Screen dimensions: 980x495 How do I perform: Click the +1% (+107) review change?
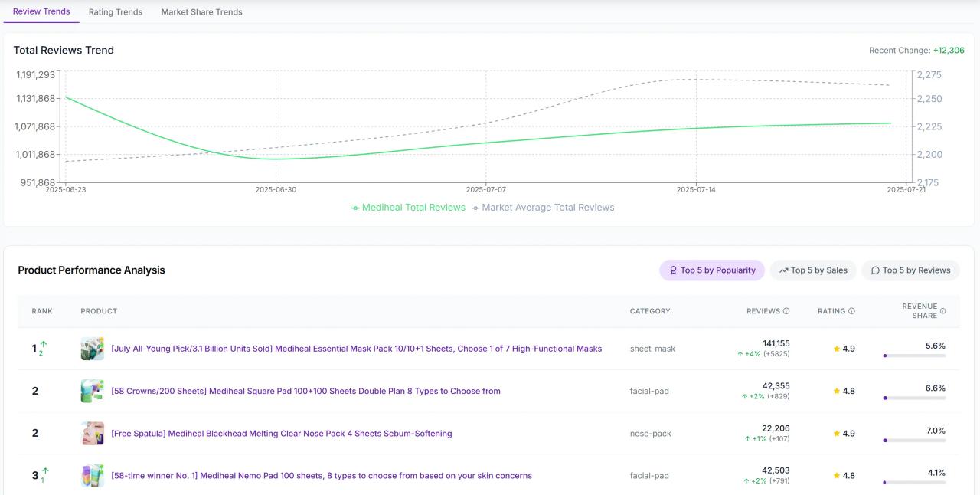click(766, 439)
